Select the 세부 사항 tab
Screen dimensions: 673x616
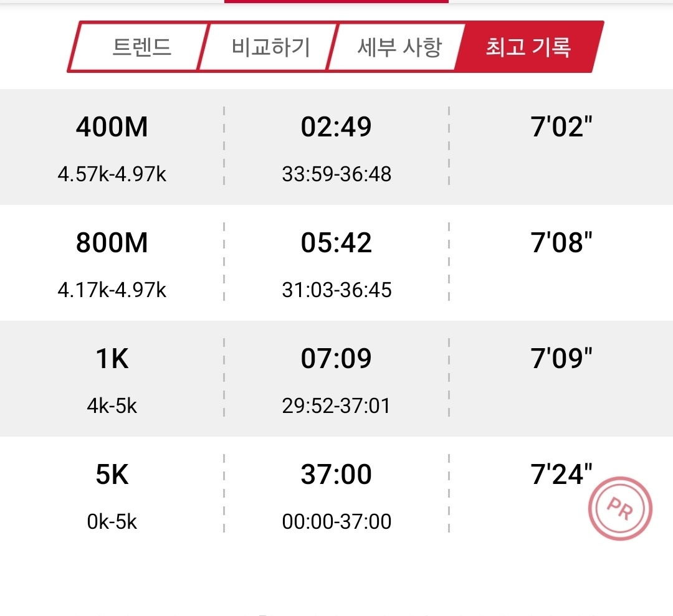tap(399, 47)
